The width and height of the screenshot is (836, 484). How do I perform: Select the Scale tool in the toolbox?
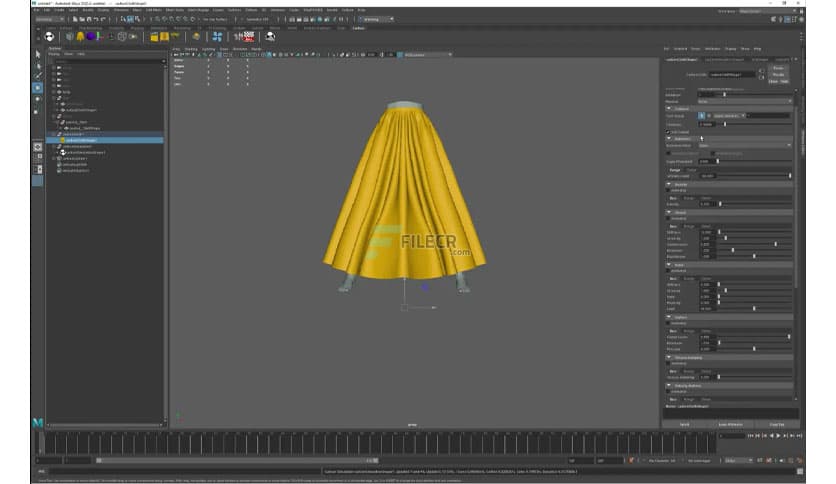pyautogui.click(x=37, y=111)
